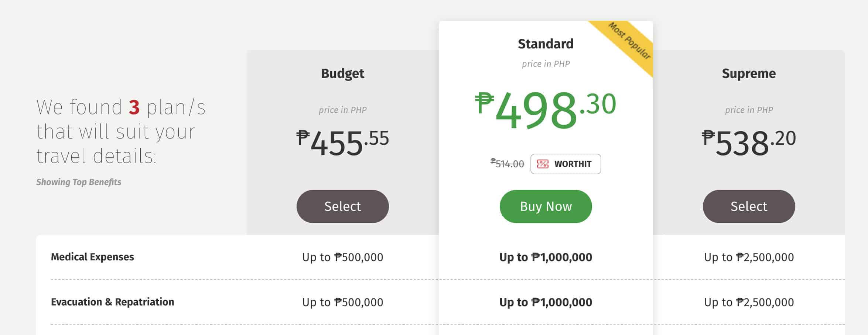Select the Budget plan button

coord(342,206)
